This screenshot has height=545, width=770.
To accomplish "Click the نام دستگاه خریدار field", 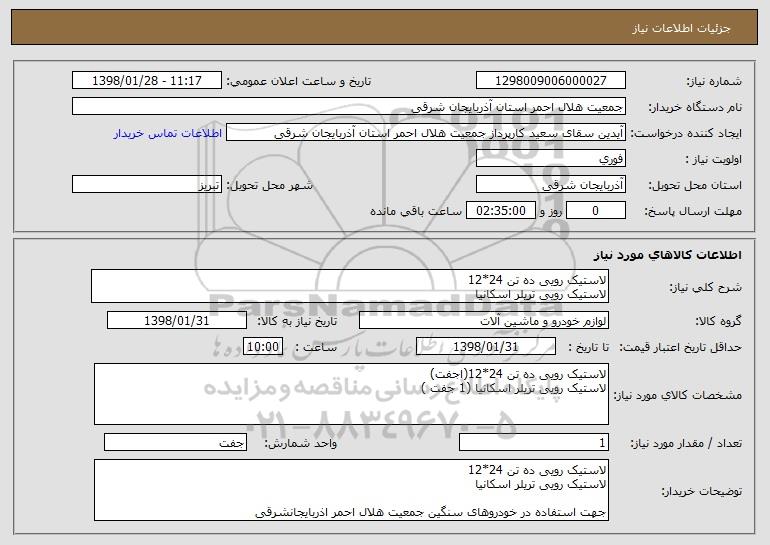I will [349, 107].
